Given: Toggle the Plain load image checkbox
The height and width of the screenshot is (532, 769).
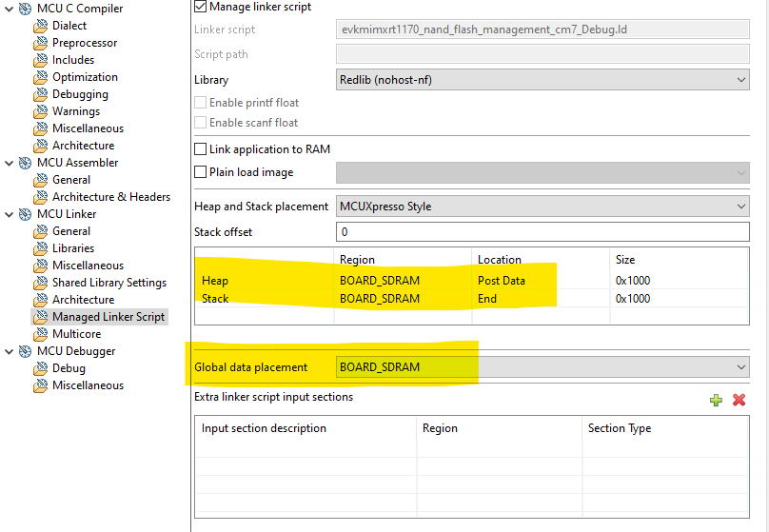Looking at the screenshot, I should [201, 172].
